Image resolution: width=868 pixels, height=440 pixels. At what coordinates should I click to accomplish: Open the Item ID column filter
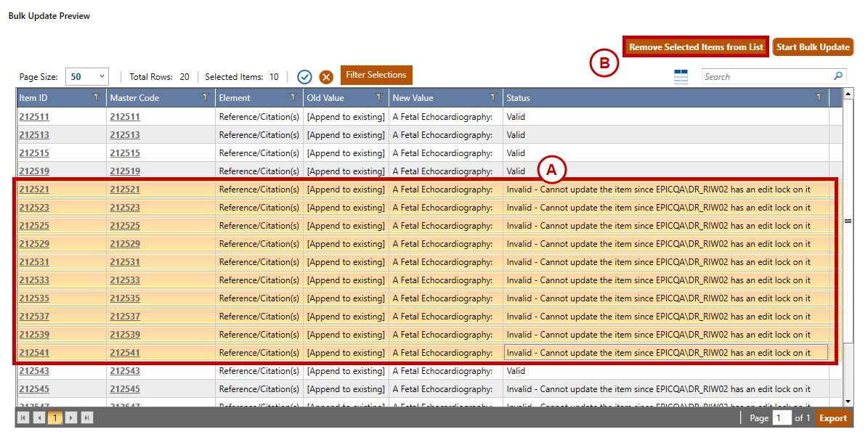[x=97, y=98]
